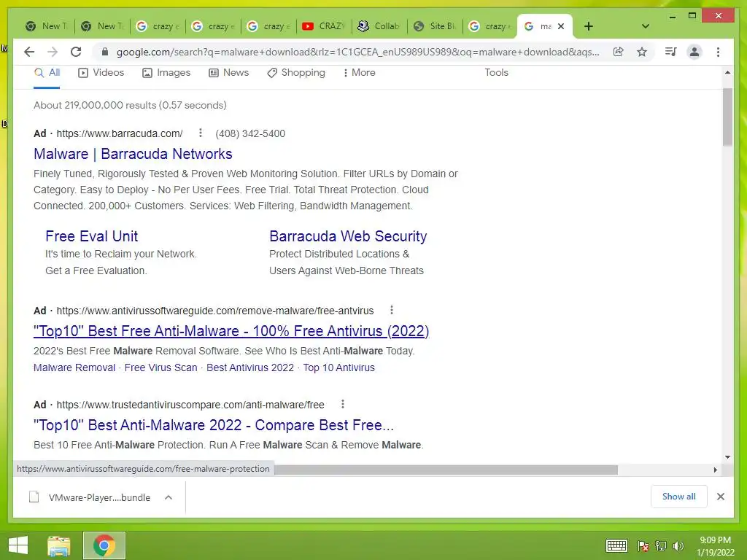Open trustedantiviruscompare ad options dots

point(343,404)
